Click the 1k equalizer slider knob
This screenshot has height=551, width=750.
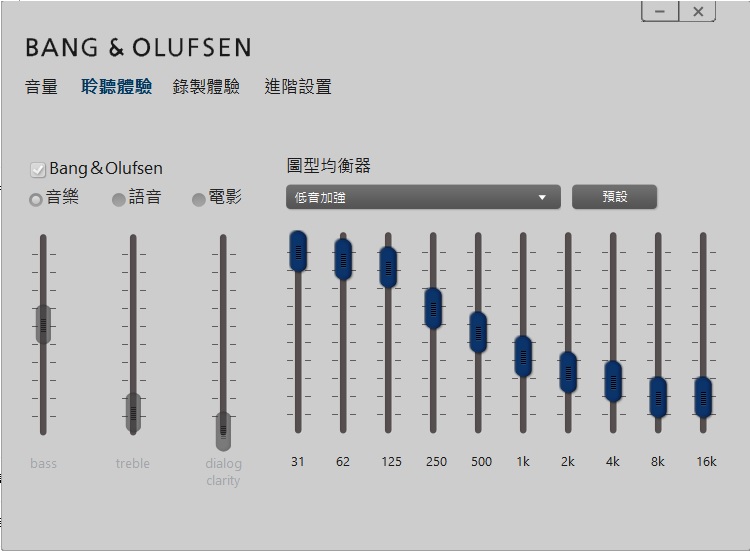[x=523, y=356]
